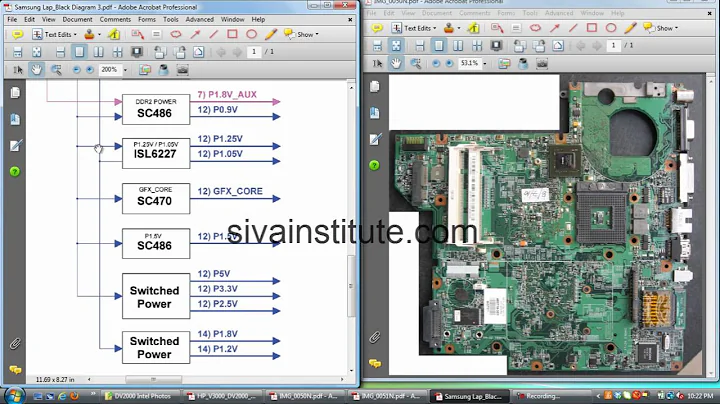Viewport: 720px width, 404px height.
Task: Open 200% zoom level dropdown
Action: (125, 70)
